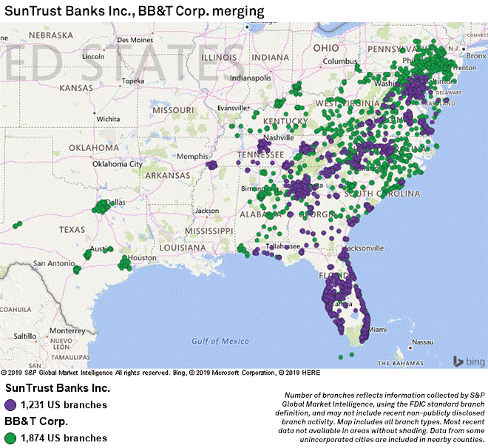Click the 'SunTrust Banks Inc.' legend heading

click(58, 388)
